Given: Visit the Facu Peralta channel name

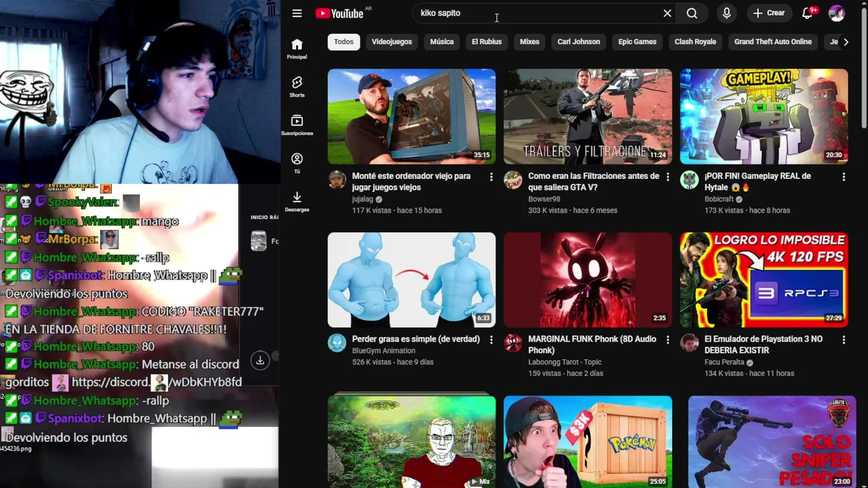Looking at the screenshot, I should [724, 362].
